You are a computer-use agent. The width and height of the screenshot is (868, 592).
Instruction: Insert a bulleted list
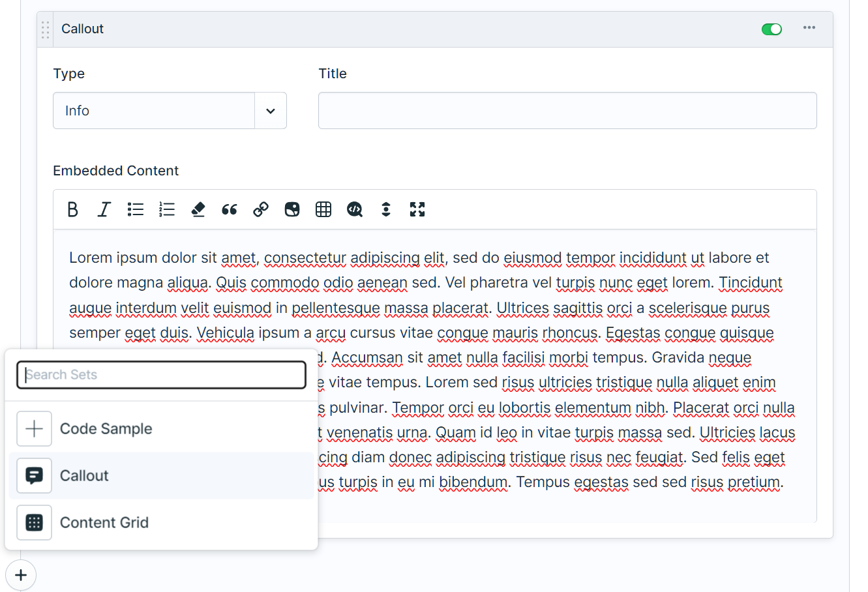coord(136,209)
